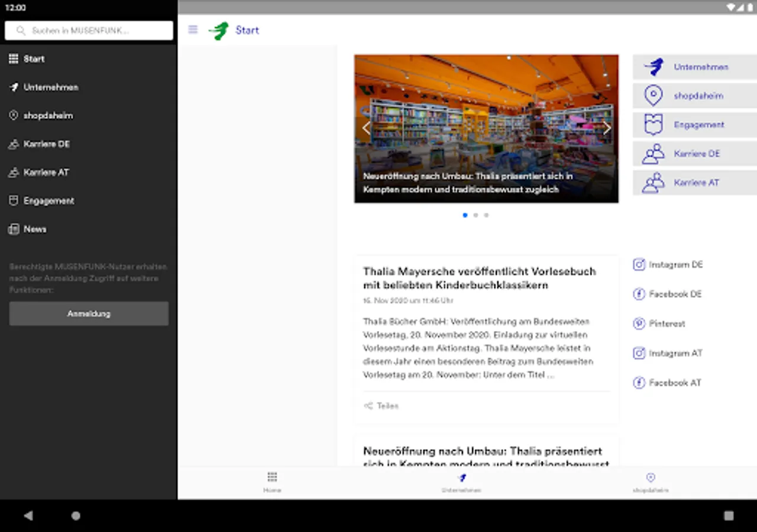Click the Instagram DE icon
The image size is (757, 532).
(639, 264)
